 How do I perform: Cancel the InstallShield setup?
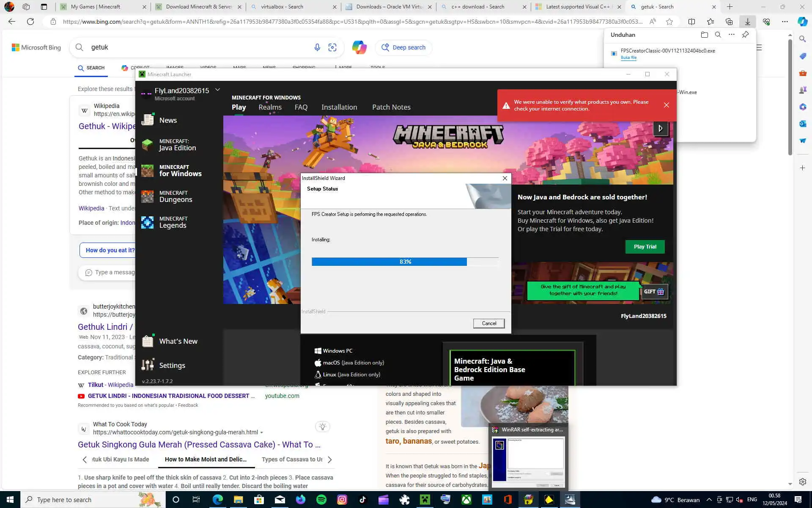(488, 323)
